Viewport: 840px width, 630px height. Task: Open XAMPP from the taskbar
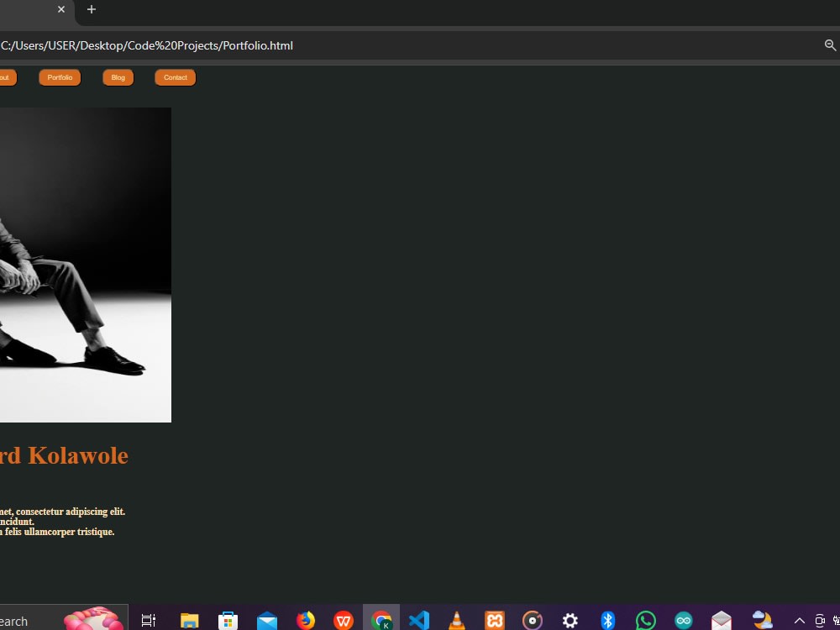[x=495, y=621]
